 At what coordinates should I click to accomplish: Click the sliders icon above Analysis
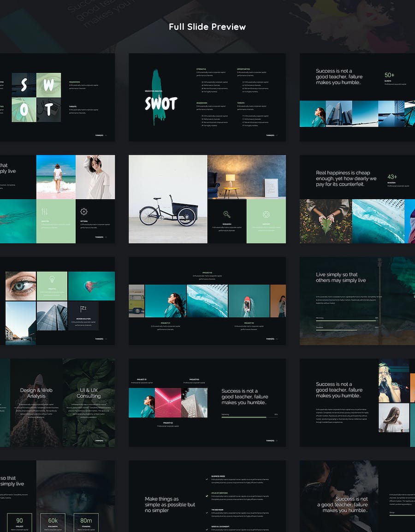pyautogui.click(x=45, y=212)
